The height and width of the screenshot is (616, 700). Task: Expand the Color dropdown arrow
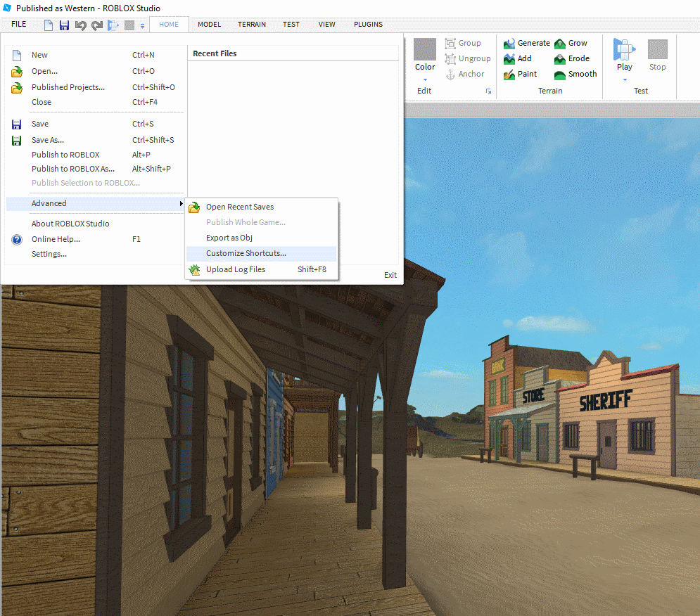coord(425,79)
